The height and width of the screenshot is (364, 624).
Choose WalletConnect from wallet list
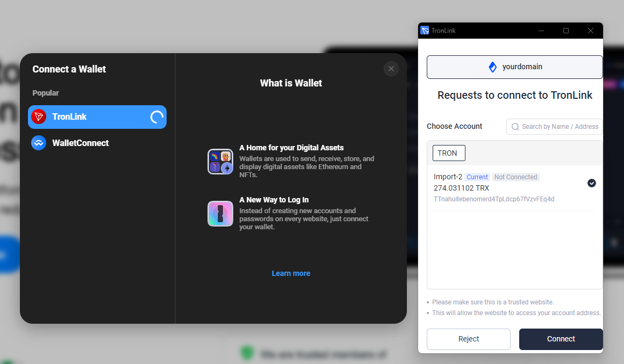click(x=81, y=143)
